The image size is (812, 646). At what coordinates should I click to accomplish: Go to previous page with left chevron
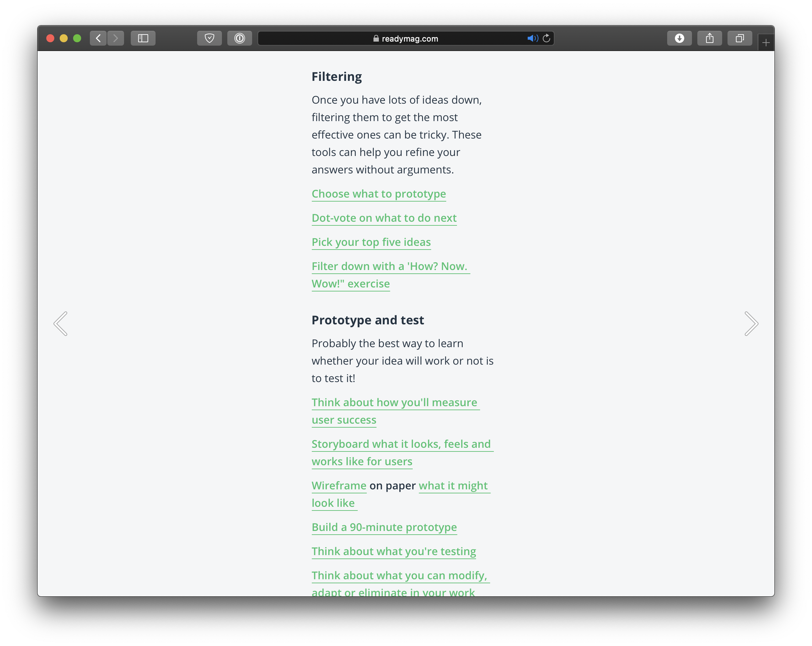pos(61,323)
